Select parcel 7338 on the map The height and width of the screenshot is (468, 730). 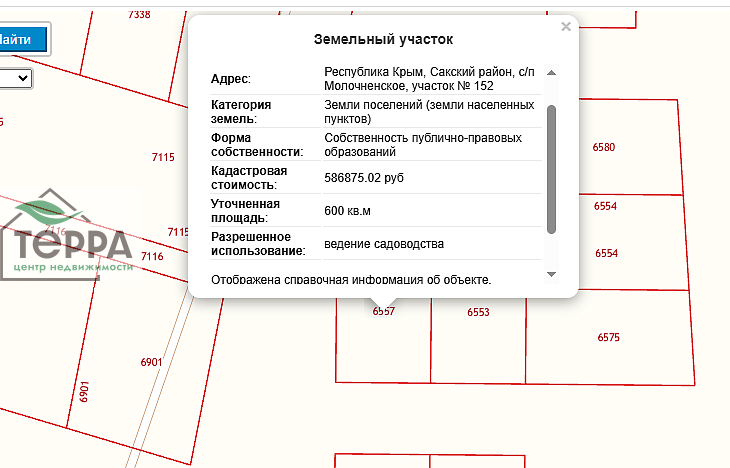tap(140, 15)
